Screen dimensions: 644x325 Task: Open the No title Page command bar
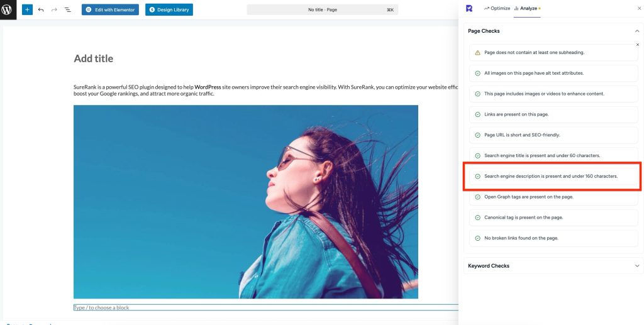(x=323, y=10)
